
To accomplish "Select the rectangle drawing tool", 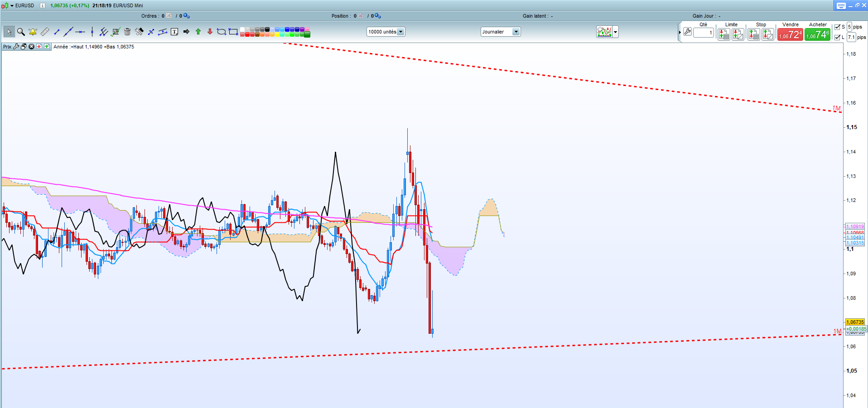I will [233, 32].
